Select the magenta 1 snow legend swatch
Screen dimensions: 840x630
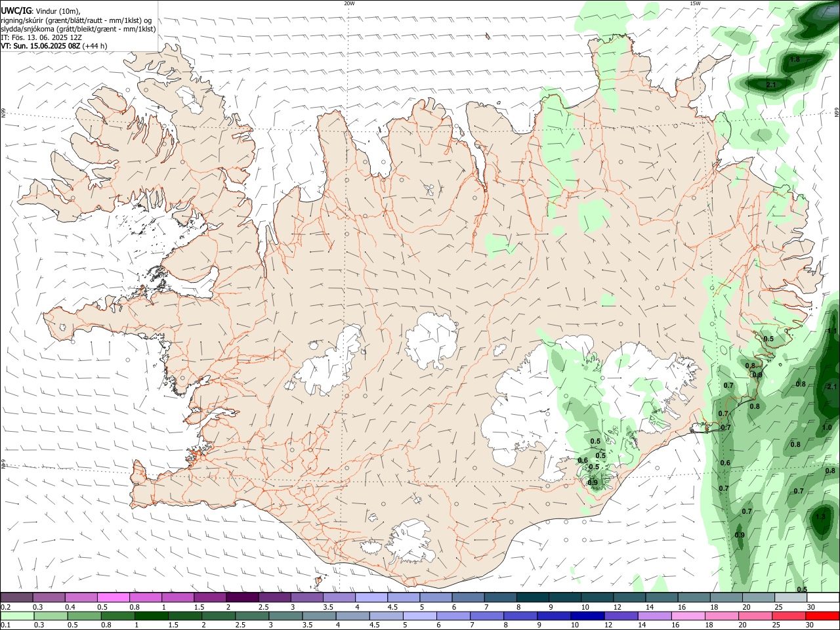tap(178, 598)
